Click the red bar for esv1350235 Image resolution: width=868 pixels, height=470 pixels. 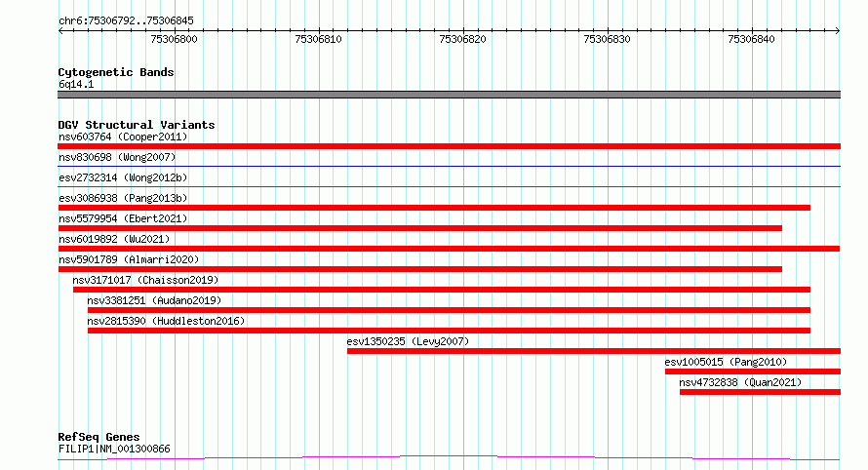(x=594, y=351)
